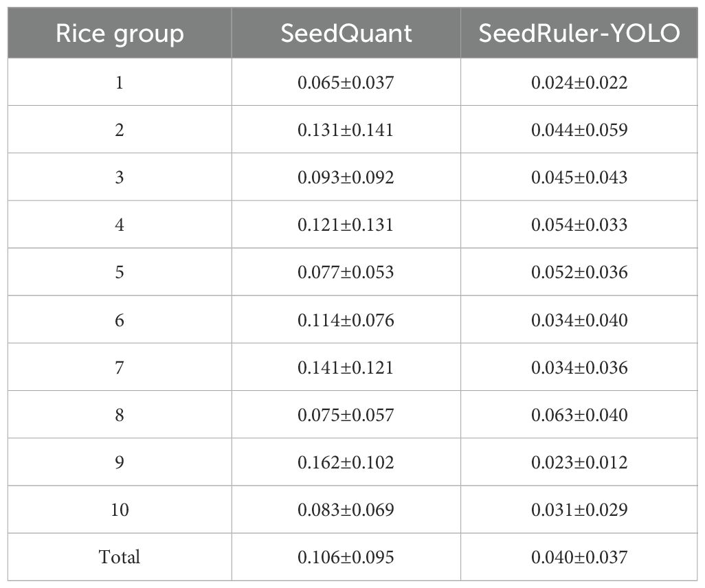
Task: Select rice group 3 row label
Action: 120,178
